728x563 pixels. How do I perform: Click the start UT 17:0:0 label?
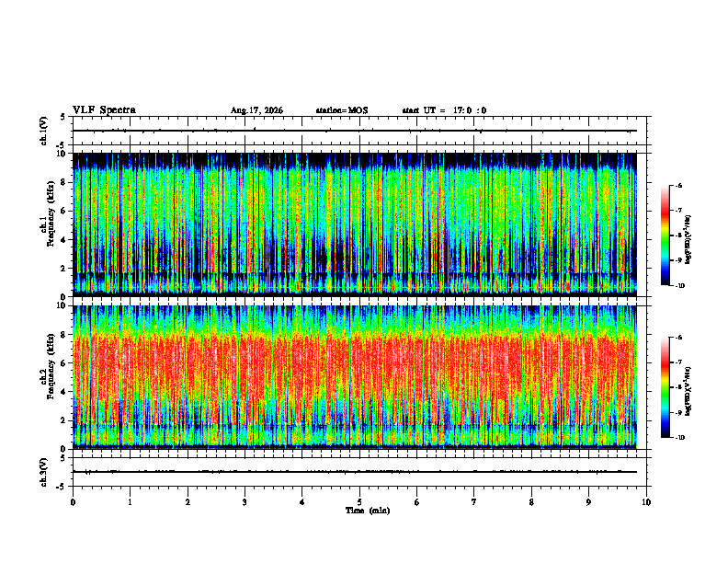click(x=444, y=110)
